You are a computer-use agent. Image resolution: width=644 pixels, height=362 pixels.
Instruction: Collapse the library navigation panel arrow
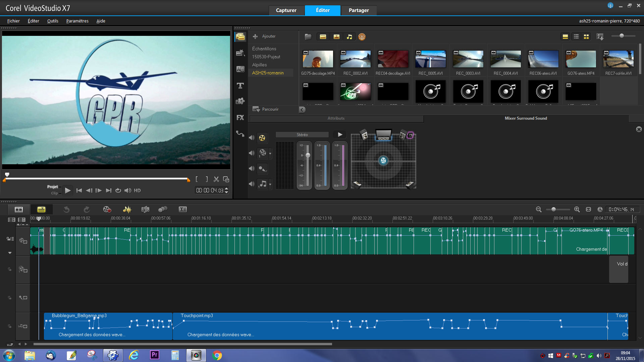tap(302, 110)
